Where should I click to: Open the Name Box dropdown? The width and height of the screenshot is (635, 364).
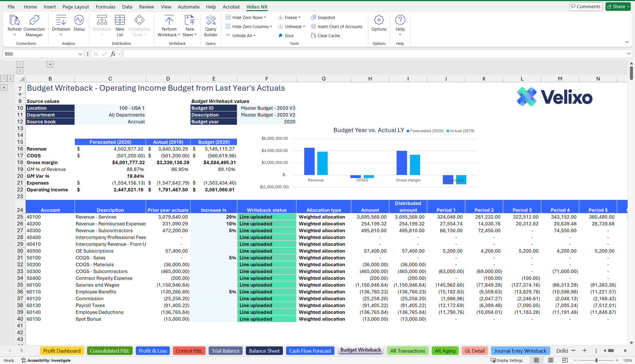pos(80,54)
